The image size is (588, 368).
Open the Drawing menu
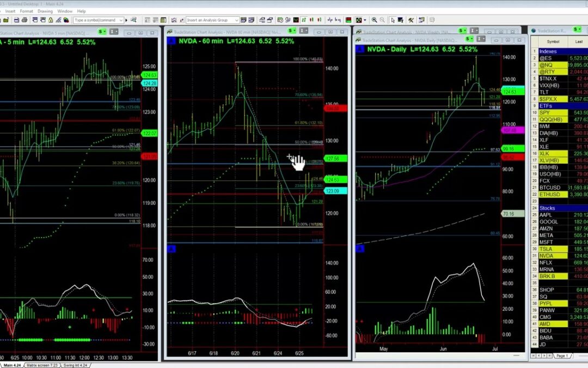click(x=45, y=11)
